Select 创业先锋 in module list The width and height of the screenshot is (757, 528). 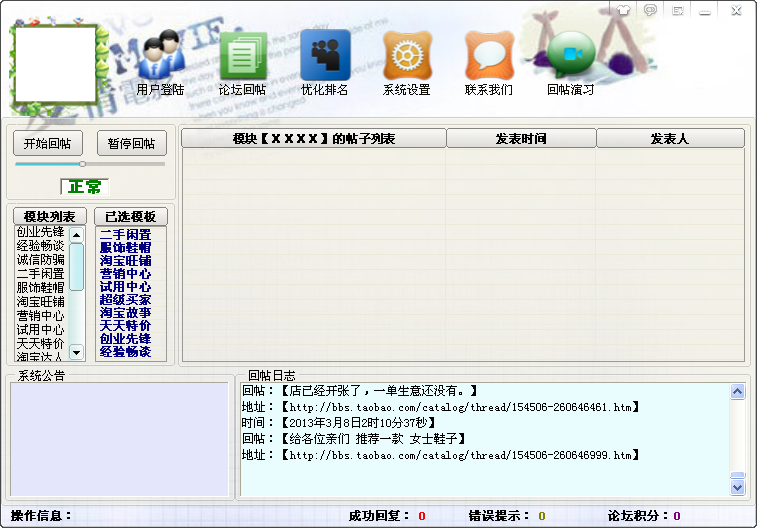[x=41, y=232]
